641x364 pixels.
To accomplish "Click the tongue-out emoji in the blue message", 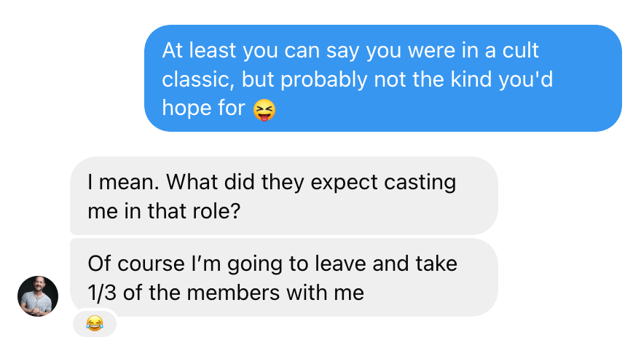I will coord(265,110).
